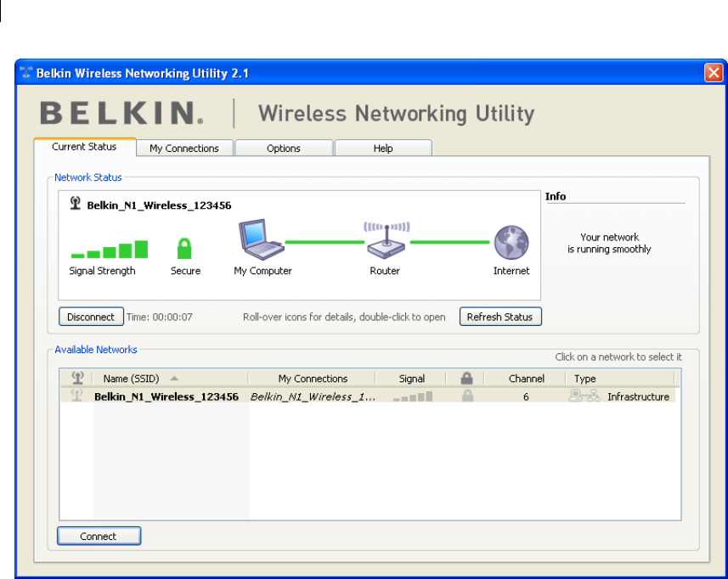Click channel value 6 in network row

(x=526, y=396)
